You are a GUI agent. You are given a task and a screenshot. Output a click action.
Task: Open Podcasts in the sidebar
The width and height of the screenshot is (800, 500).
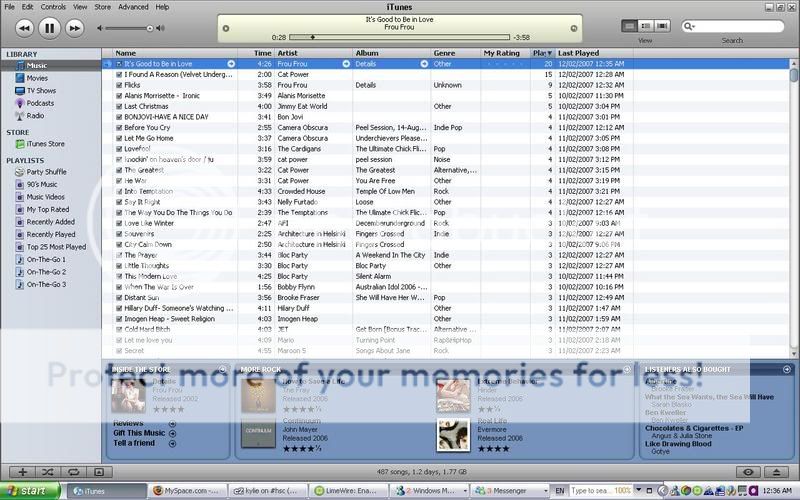click(40, 103)
